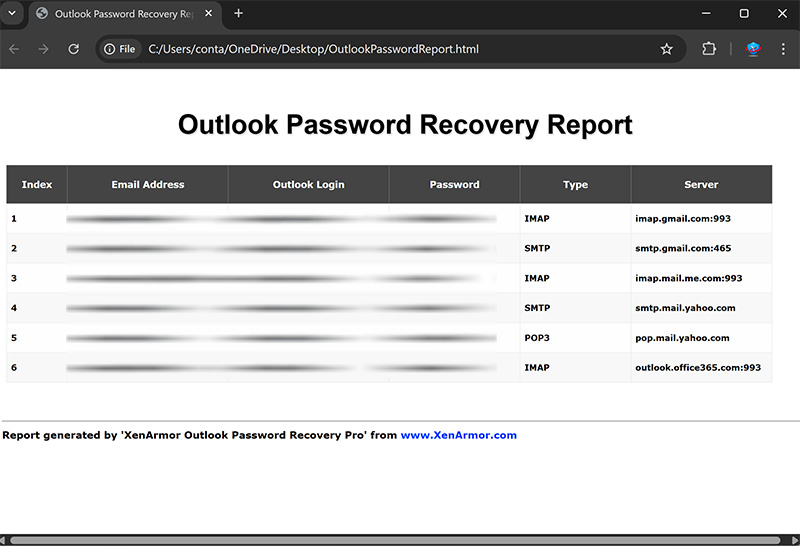The image size is (800, 546).
Task: Click the POP3 type cell
Action: click(x=576, y=338)
